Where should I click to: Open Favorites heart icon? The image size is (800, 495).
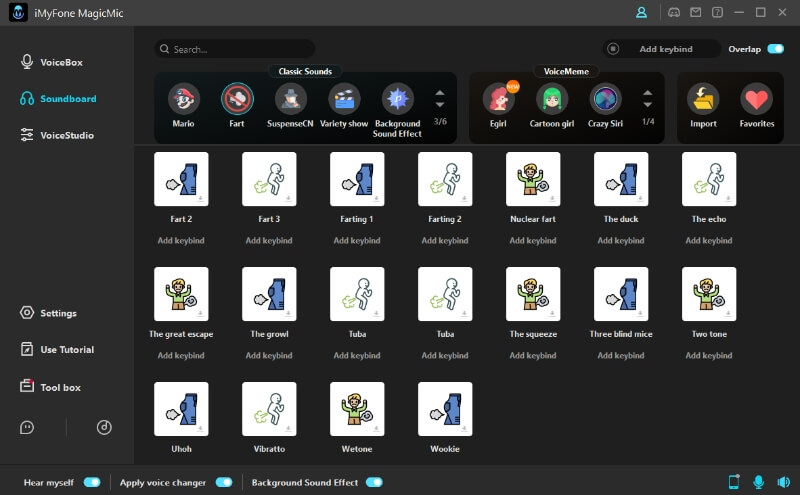(756, 99)
